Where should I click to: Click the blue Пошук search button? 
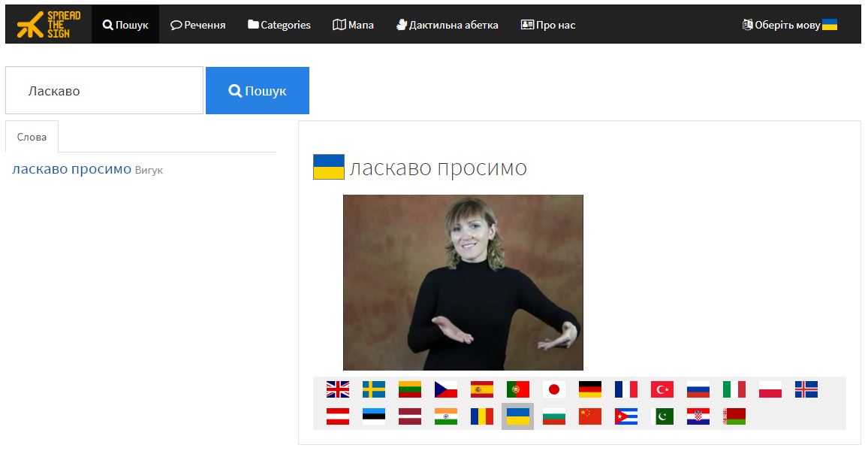[x=258, y=91]
